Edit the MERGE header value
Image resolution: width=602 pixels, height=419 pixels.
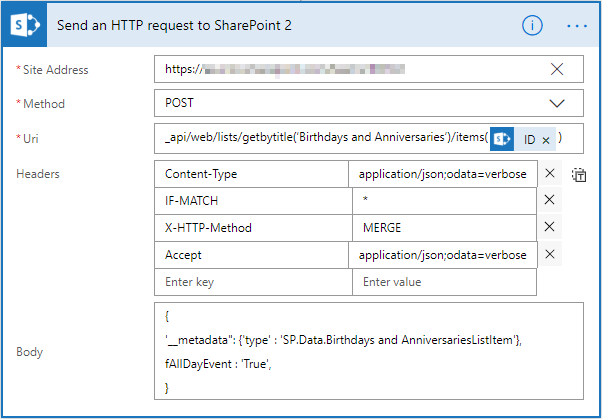444,228
